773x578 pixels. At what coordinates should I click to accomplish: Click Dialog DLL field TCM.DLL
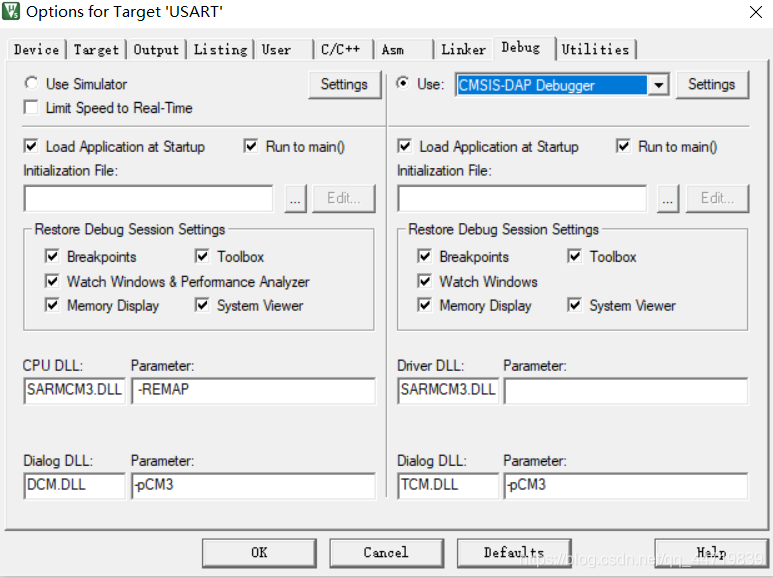(x=448, y=485)
